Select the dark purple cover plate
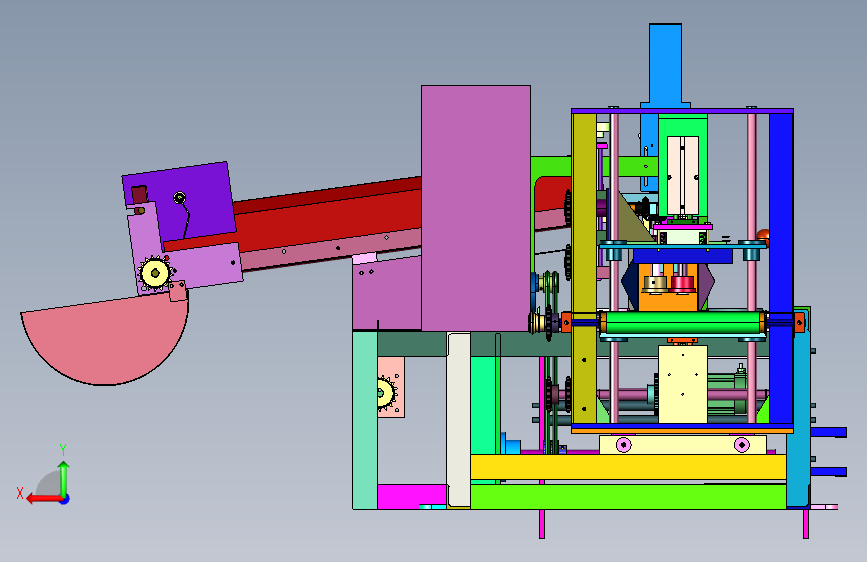The image size is (867, 562). (x=180, y=202)
